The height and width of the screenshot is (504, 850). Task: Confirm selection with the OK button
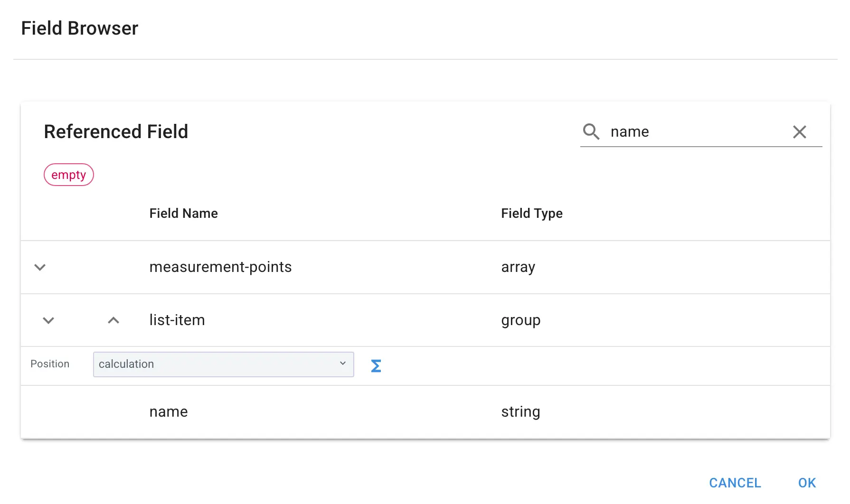806,483
